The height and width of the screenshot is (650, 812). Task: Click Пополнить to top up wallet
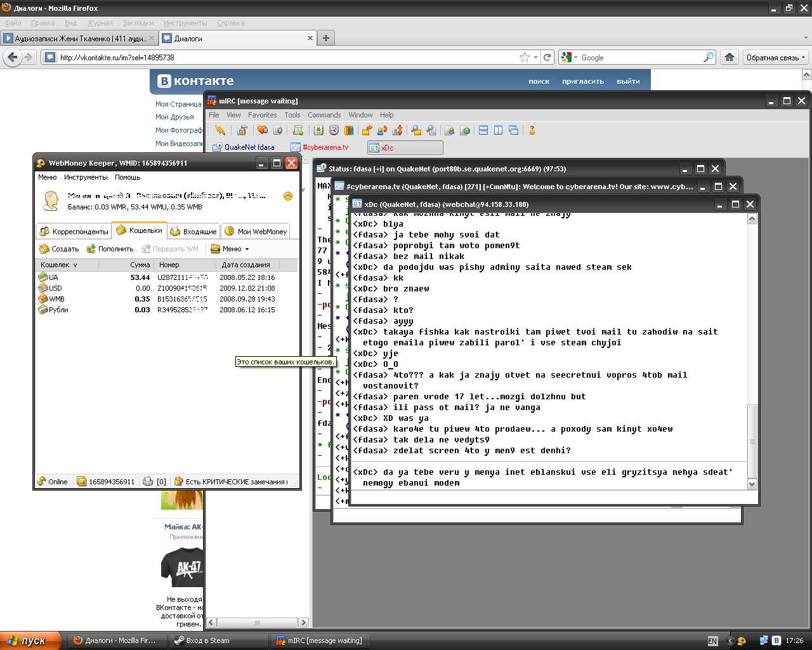coord(110,249)
